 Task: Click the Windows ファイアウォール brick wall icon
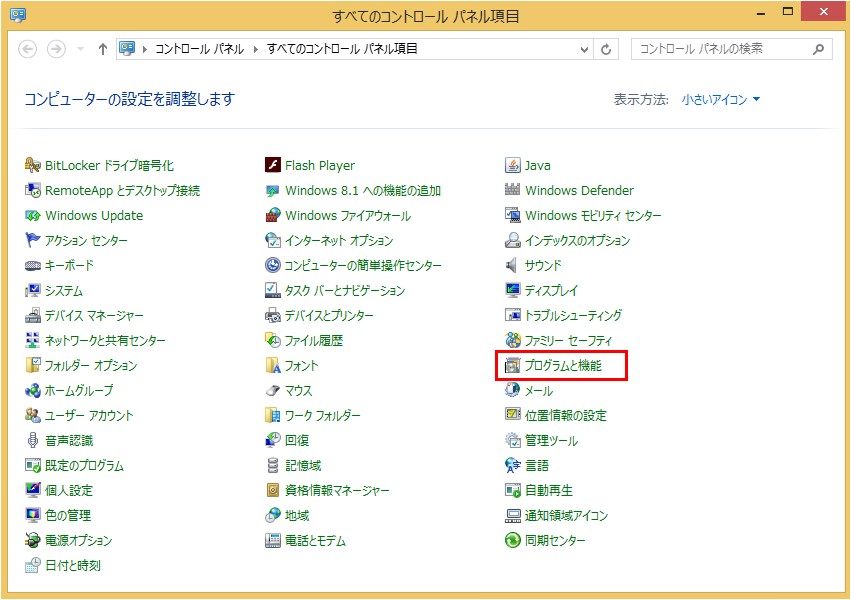tap(272, 215)
